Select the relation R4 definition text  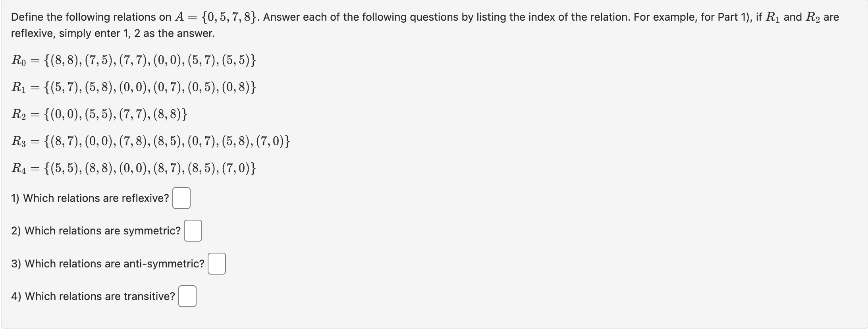pyautogui.click(x=134, y=168)
